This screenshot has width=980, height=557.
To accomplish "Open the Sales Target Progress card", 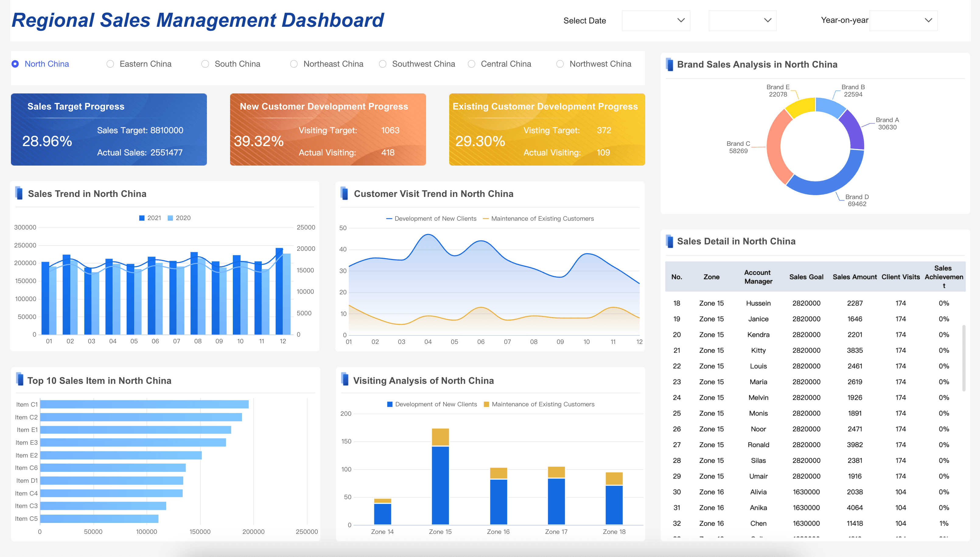I will (109, 130).
